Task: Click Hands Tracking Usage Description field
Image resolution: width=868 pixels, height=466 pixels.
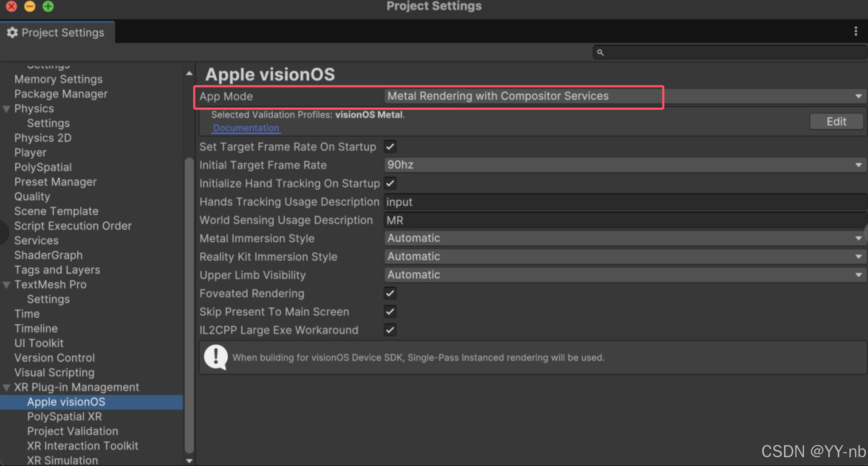Action: coord(625,202)
